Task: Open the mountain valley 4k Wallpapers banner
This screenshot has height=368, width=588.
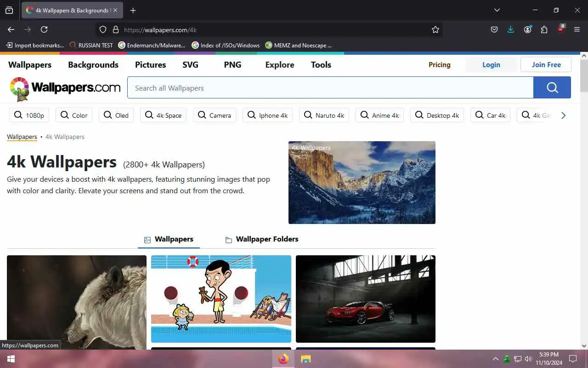Action: (362, 183)
